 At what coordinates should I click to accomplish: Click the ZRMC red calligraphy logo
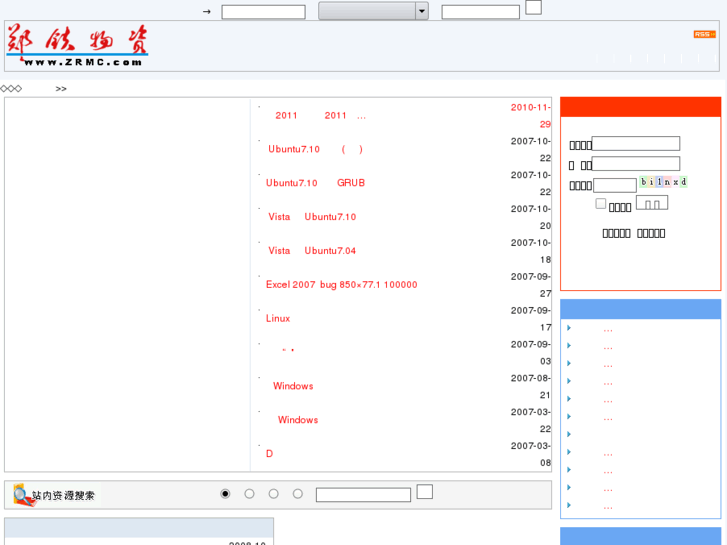point(77,45)
